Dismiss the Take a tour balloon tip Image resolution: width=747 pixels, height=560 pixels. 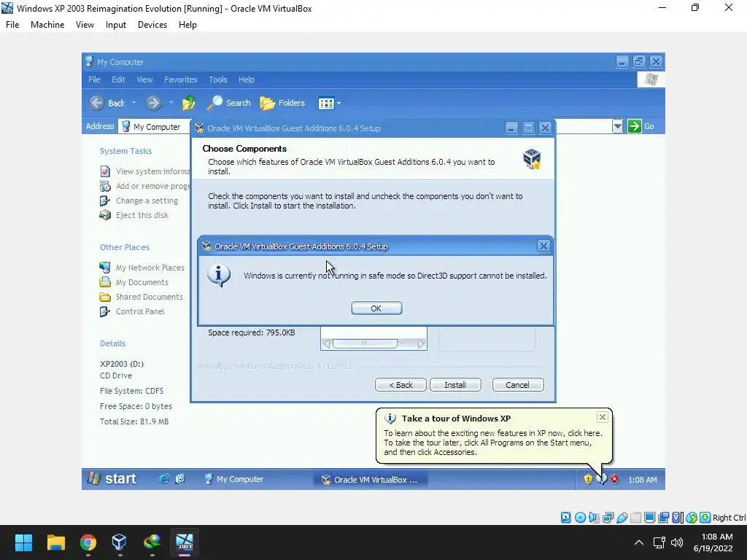coord(602,417)
